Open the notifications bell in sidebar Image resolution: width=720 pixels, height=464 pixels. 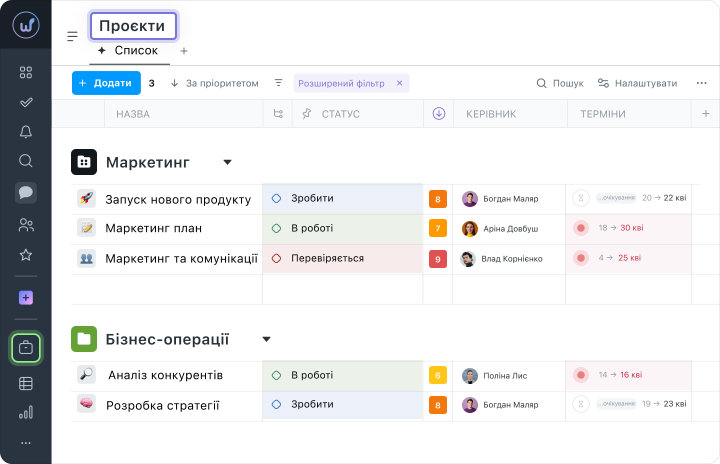point(26,132)
